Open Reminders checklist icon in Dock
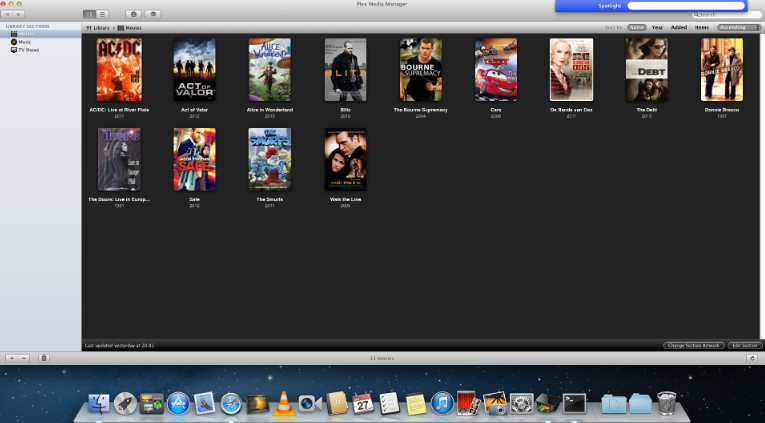The image size is (765, 423). click(x=390, y=404)
